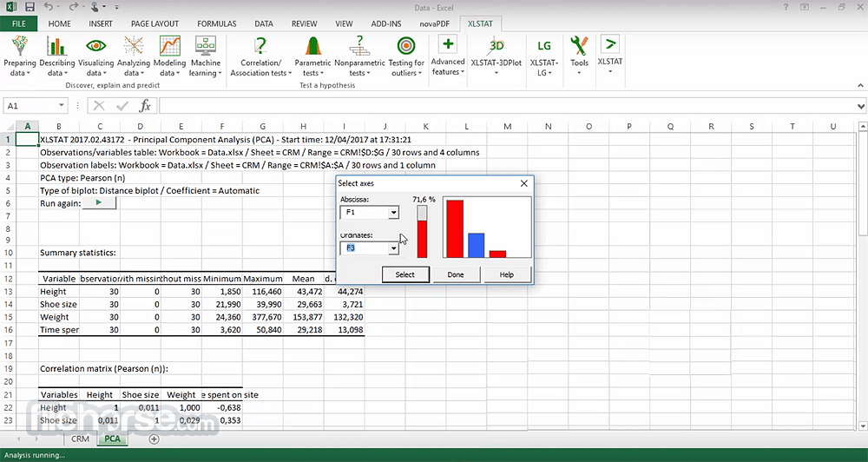
Task: Undo the last action
Action: [x=48, y=7]
